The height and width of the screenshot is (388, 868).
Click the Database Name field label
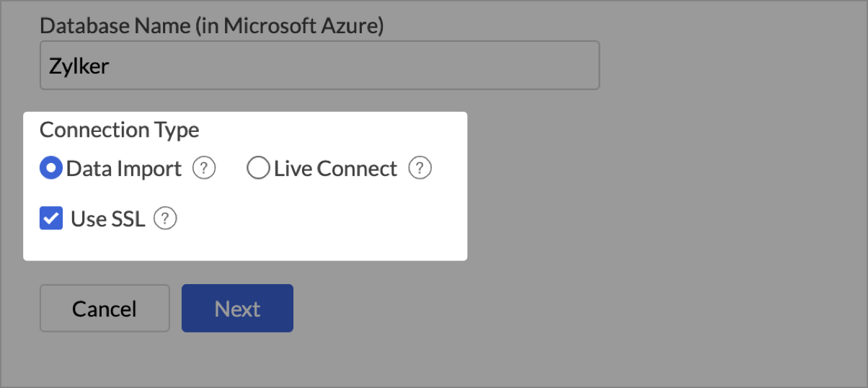coord(212,26)
